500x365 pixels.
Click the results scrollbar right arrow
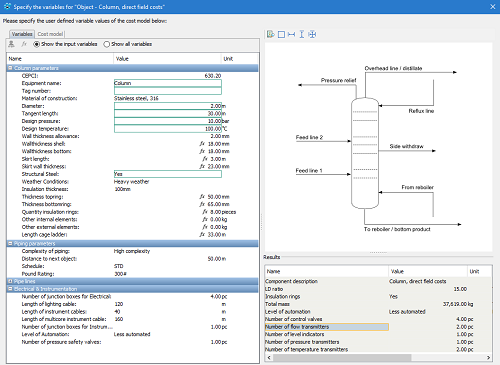(488, 358)
